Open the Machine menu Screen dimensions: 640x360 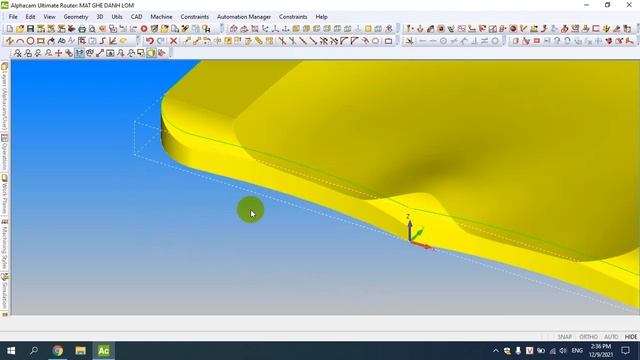[x=161, y=17]
